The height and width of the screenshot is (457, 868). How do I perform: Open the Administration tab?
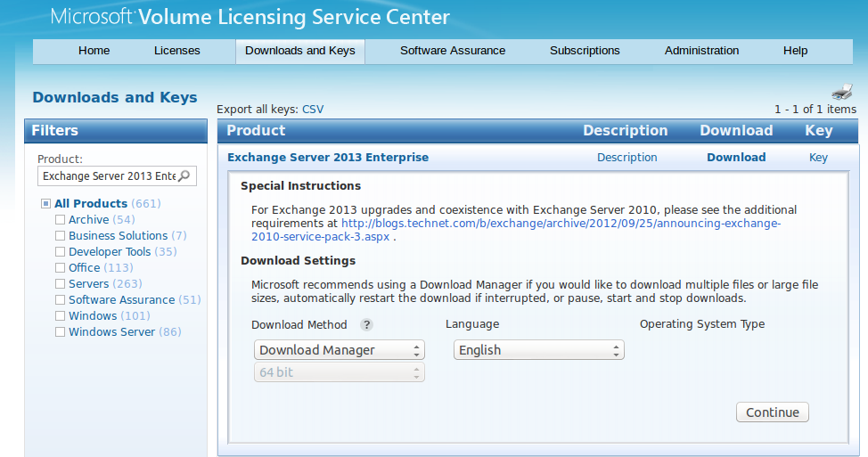pyautogui.click(x=701, y=51)
